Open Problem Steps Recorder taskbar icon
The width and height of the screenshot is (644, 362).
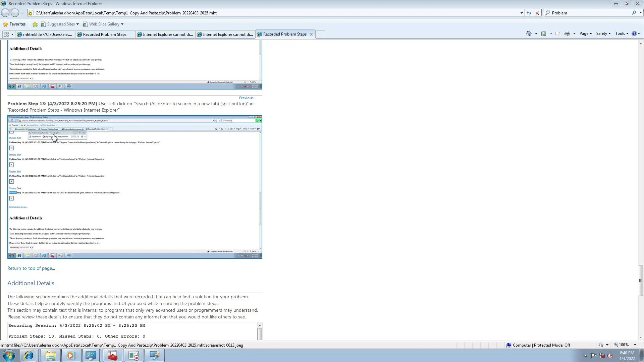click(134, 355)
